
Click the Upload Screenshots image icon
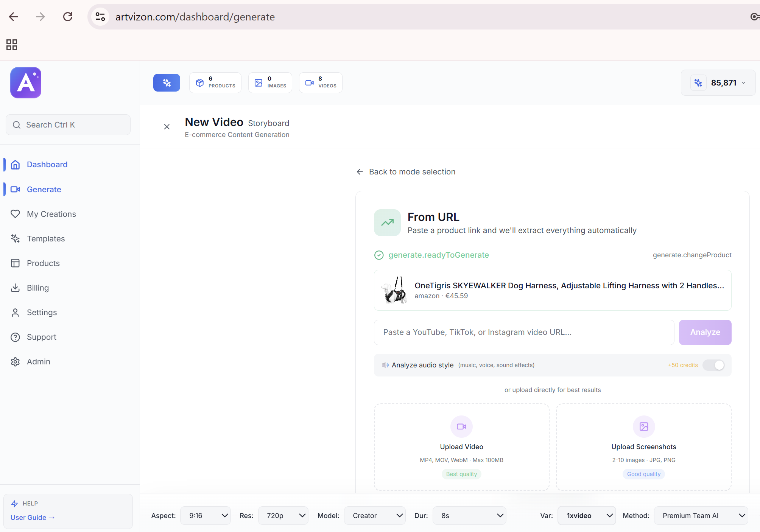point(643,426)
